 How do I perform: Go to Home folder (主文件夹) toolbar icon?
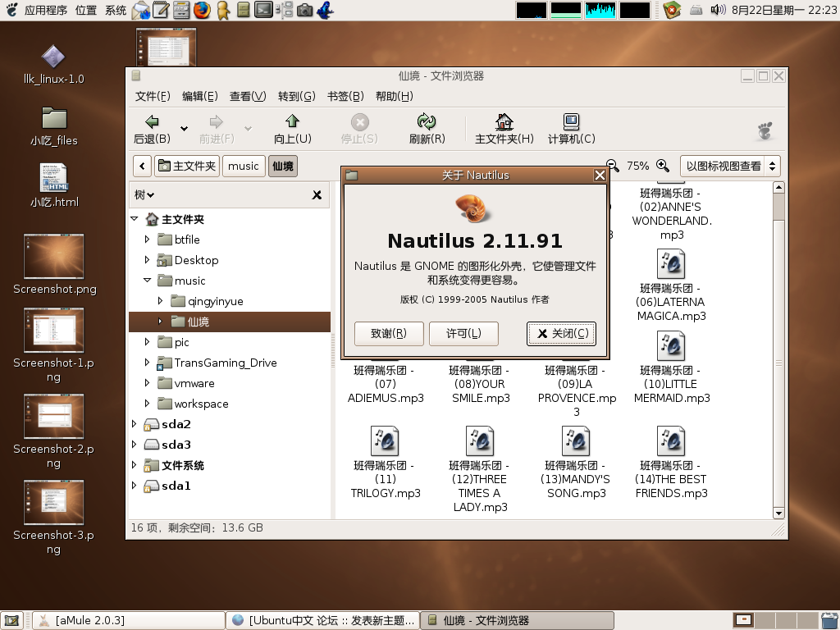click(504, 121)
